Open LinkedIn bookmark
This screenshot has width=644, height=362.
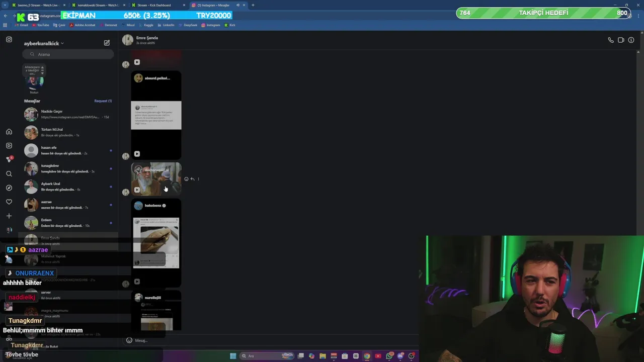pyautogui.click(x=166, y=25)
